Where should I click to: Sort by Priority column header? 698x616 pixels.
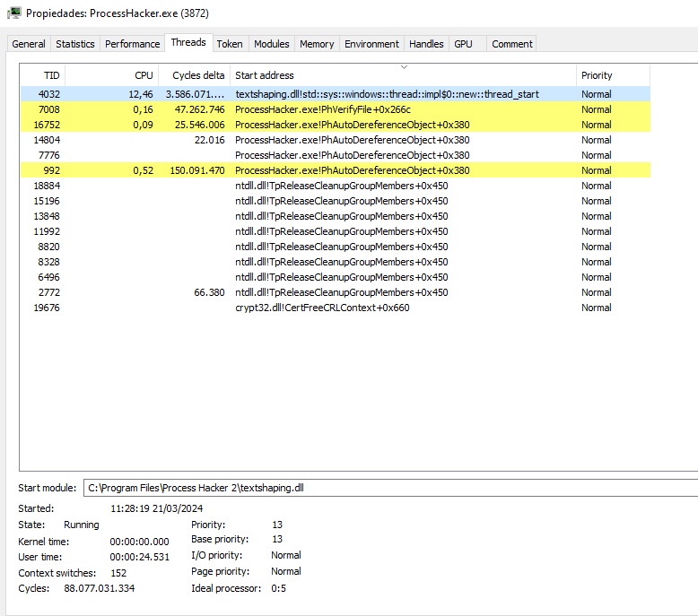tap(614, 75)
